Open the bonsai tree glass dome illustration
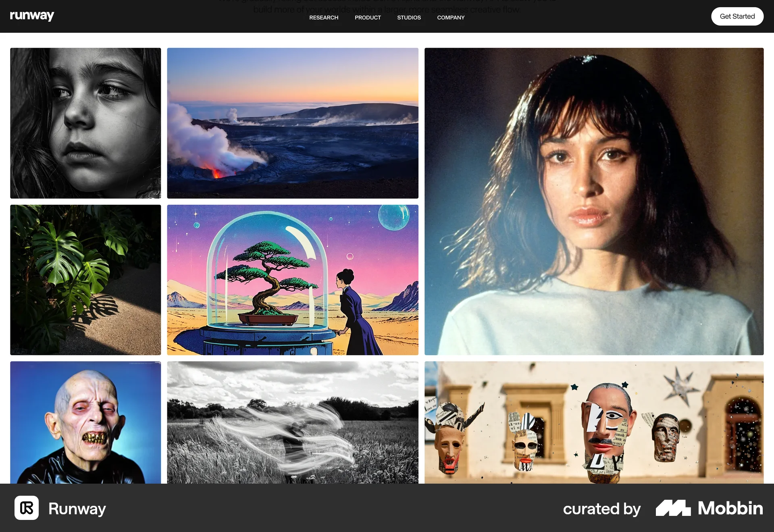 click(293, 278)
